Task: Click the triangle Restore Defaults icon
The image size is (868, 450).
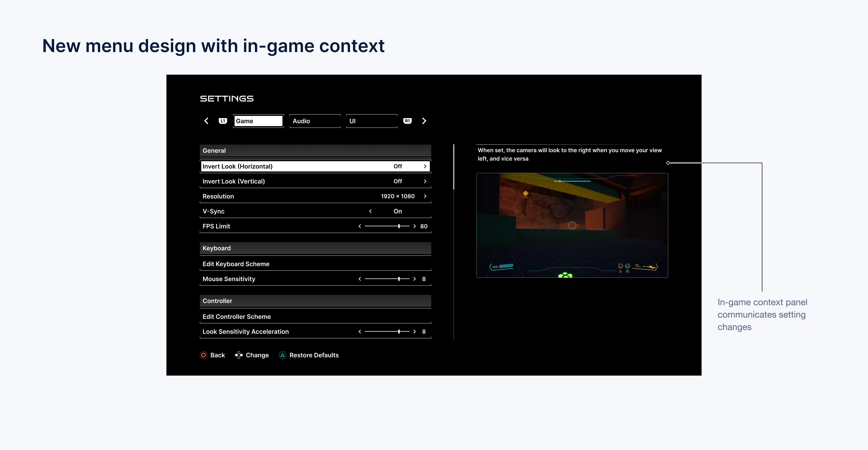Action: pyautogui.click(x=282, y=355)
